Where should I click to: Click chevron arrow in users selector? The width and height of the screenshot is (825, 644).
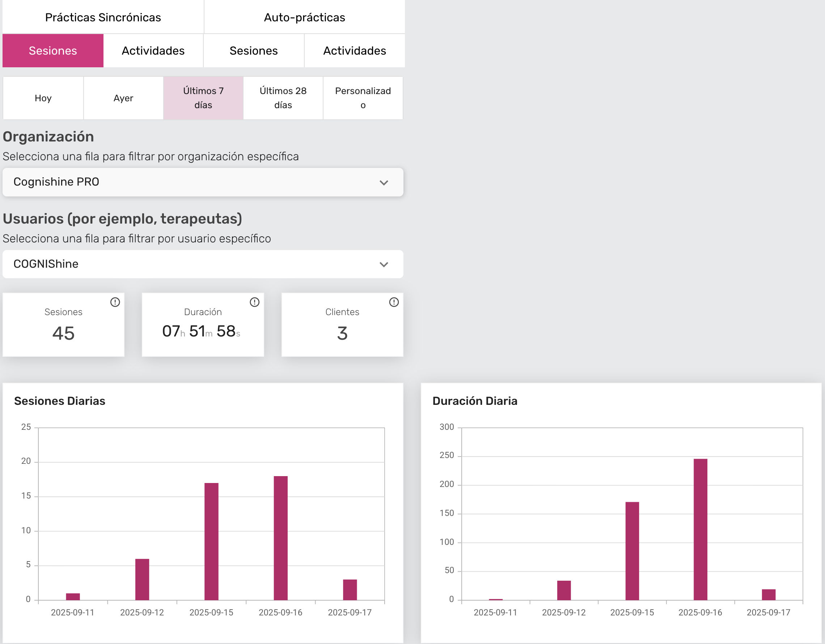384,264
